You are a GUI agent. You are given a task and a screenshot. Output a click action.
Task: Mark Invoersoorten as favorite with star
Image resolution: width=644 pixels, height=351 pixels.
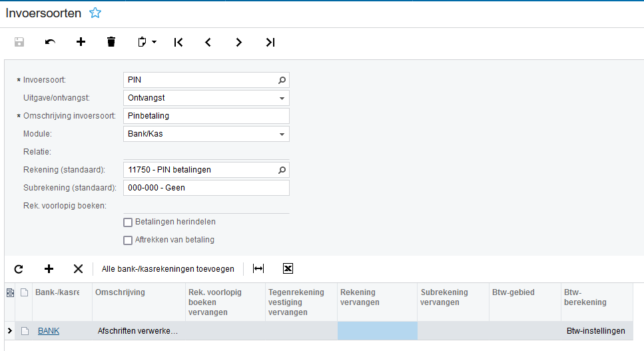click(95, 13)
